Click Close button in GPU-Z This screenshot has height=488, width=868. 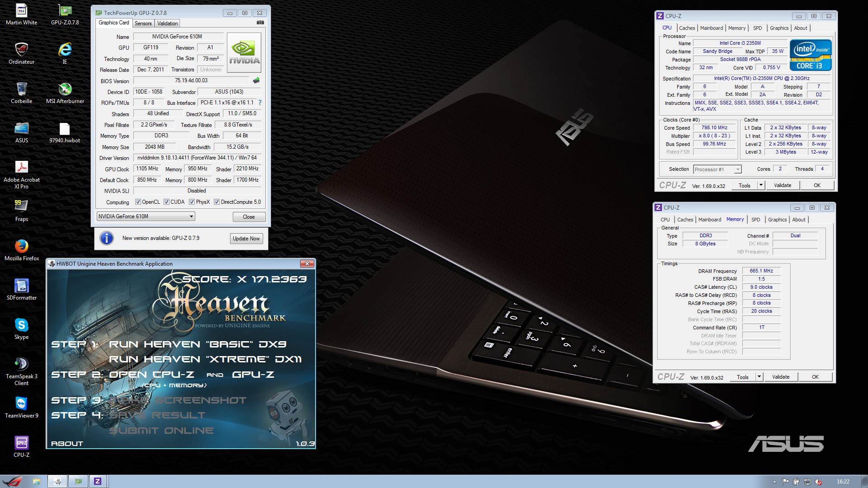click(x=249, y=217)
